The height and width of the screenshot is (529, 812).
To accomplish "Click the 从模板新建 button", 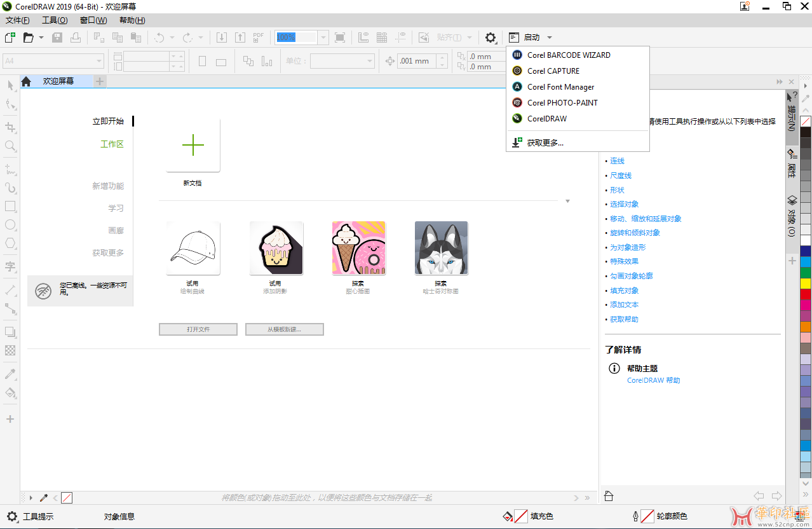I will coord(285,329).
